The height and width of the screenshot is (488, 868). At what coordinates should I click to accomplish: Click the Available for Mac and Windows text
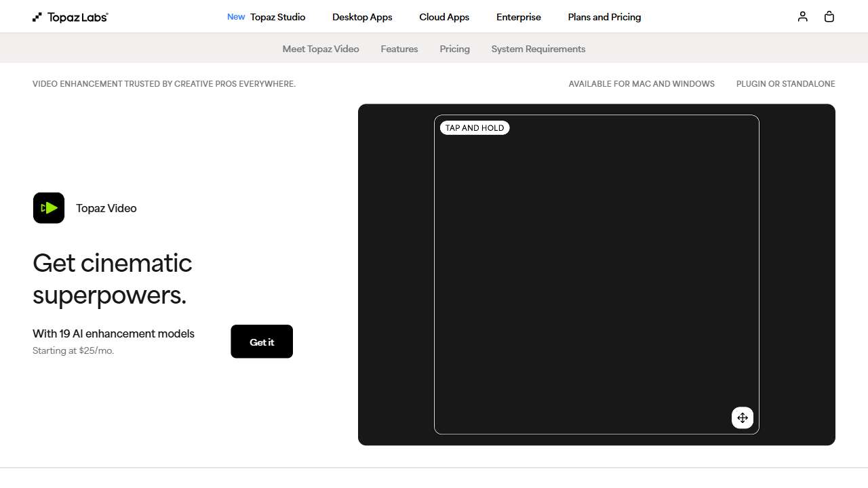pos(642,84)
